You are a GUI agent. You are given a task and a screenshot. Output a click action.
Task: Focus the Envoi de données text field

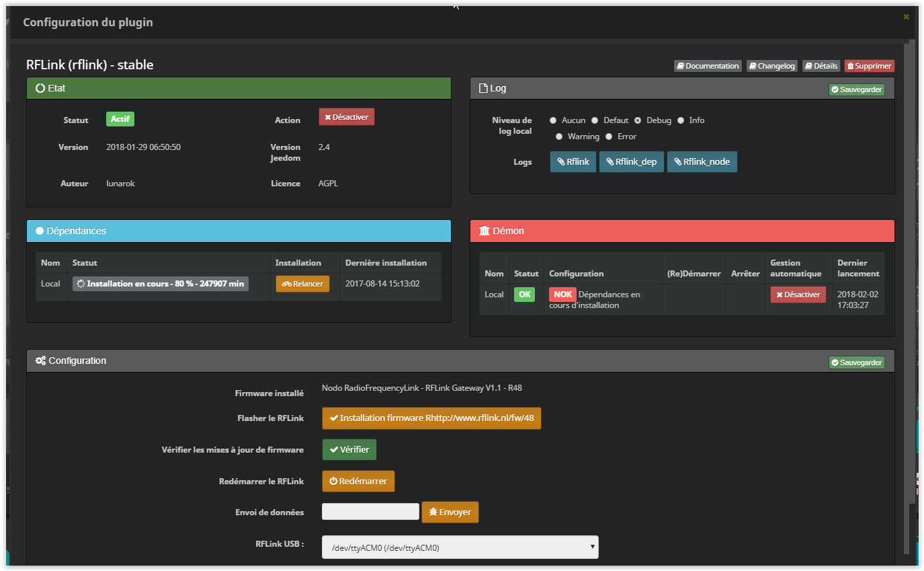click(370, 511)
